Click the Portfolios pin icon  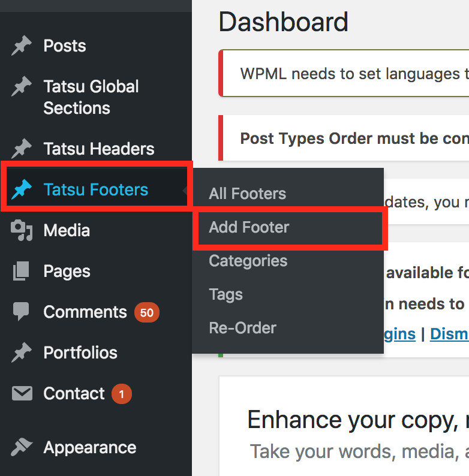[x=22, y=353]
